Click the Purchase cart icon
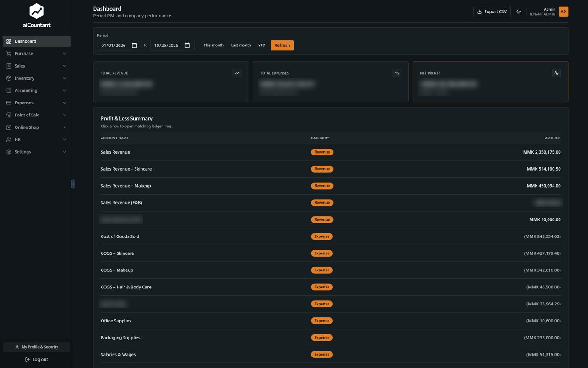 (x=9, y=54)
